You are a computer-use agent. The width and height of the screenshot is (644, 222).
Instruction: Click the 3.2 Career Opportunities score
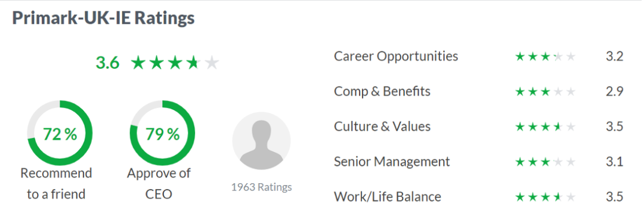tap(614, 56)
